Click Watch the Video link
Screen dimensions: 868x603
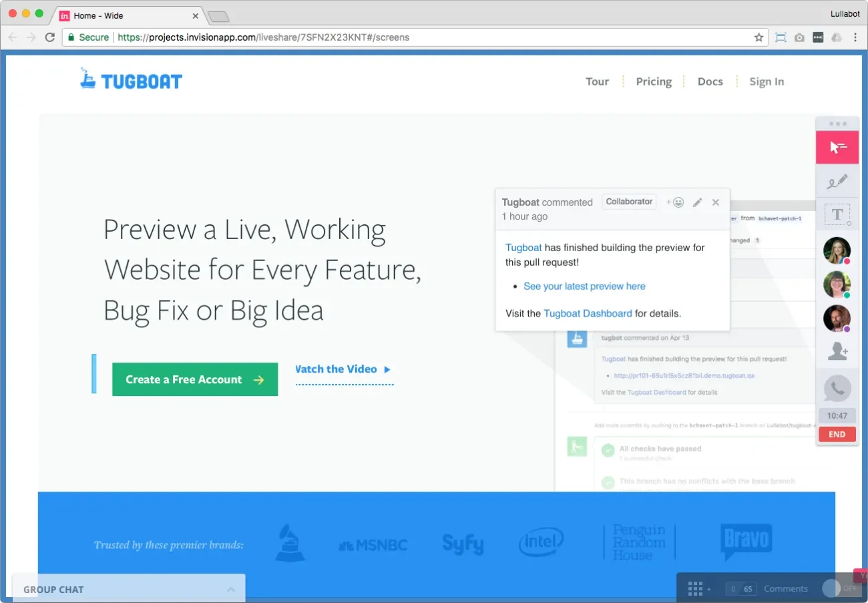(x=343, y=369)
